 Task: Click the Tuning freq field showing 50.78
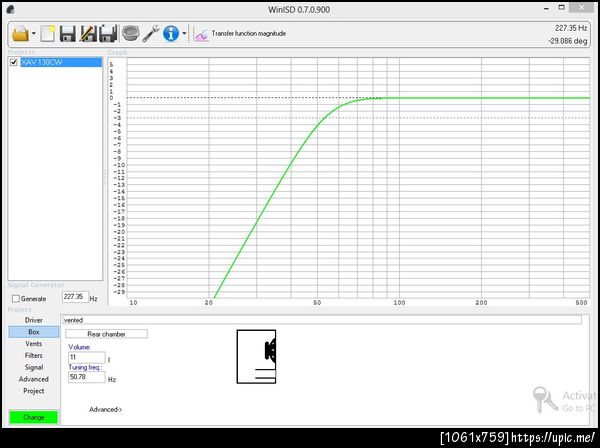(86, 377)
